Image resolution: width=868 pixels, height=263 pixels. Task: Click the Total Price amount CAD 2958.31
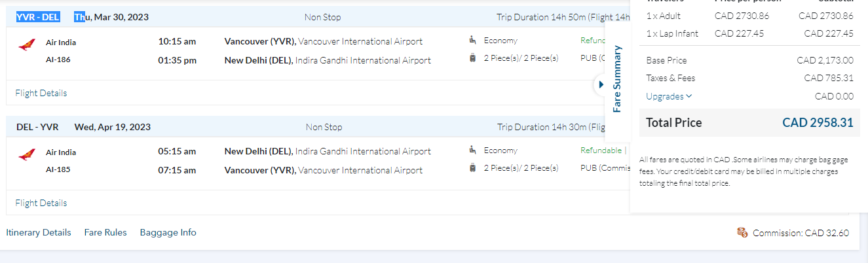click(818, 122)
